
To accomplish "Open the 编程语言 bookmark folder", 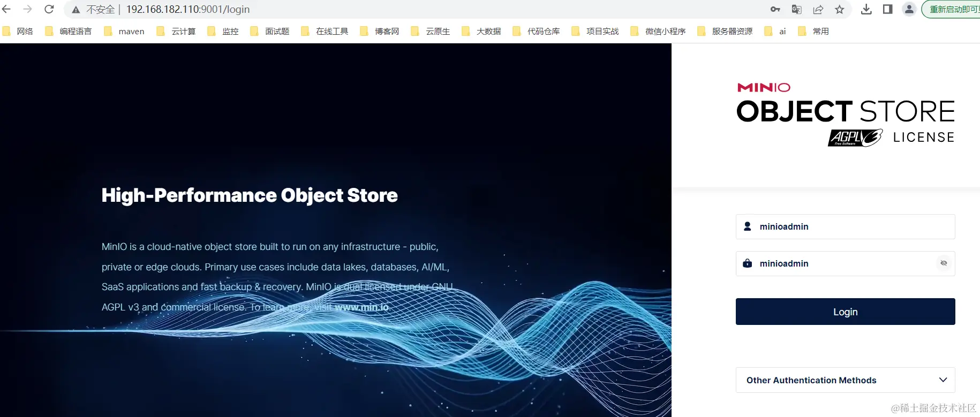I will point(69,31).
